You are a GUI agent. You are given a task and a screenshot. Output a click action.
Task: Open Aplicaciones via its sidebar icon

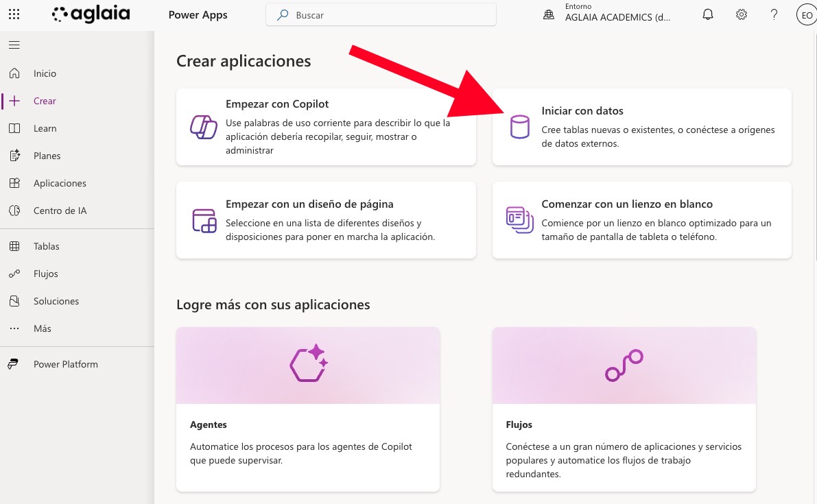pos(15,183)
